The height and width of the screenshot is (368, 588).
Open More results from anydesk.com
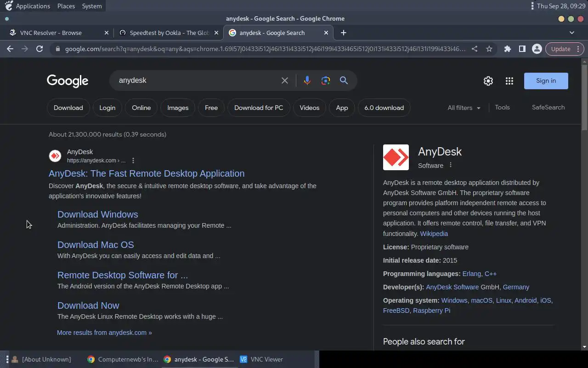coord(104,333)
